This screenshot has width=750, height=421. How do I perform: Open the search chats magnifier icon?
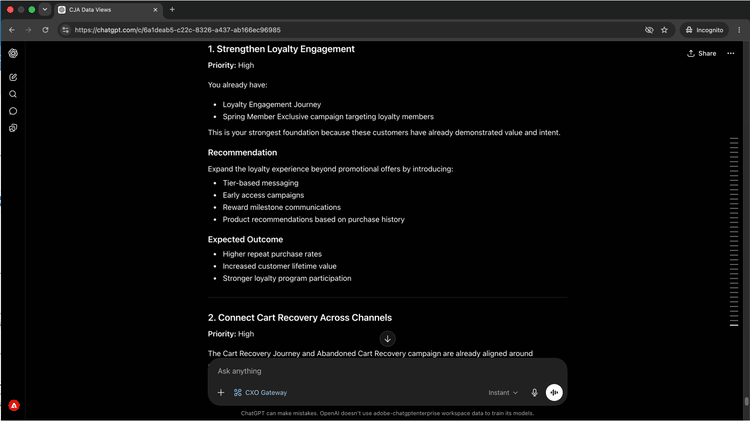(13, 94)
